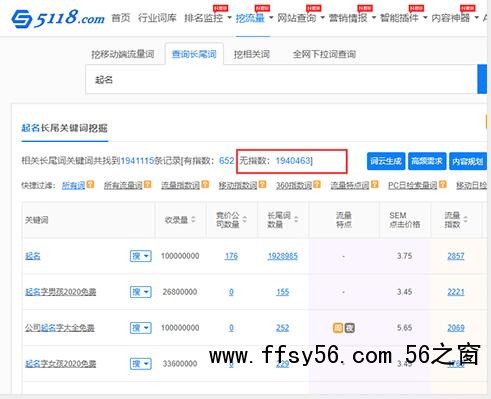Sort table by 收录量 column arrows
The image size is (491, 399).
(193, 220)
